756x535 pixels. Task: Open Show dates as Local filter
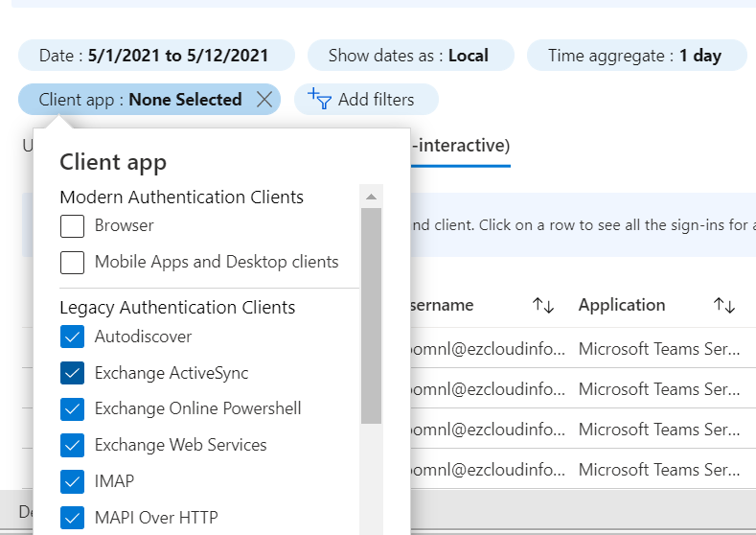pos(410,56)
